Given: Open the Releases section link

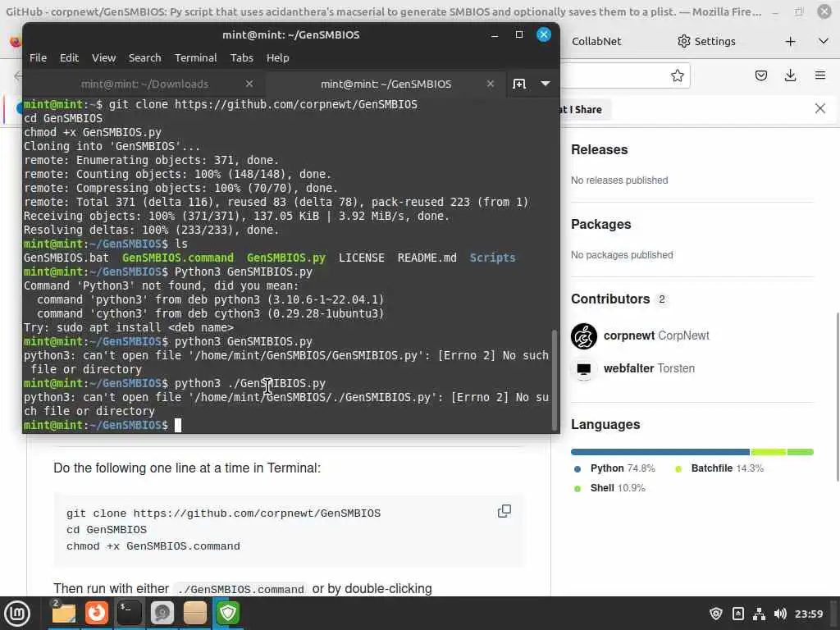Looking at the screenshot, I should tap(599, 149).
